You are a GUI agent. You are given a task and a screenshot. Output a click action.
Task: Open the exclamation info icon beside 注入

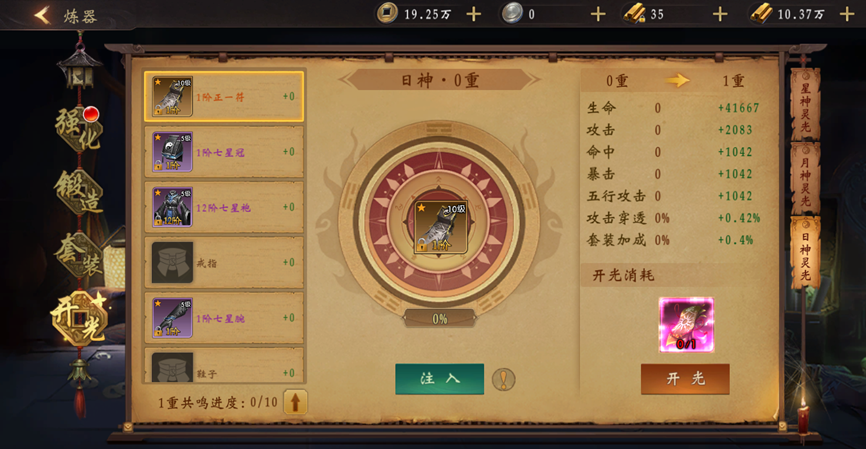pyautogui.click(x=503, y=379)
